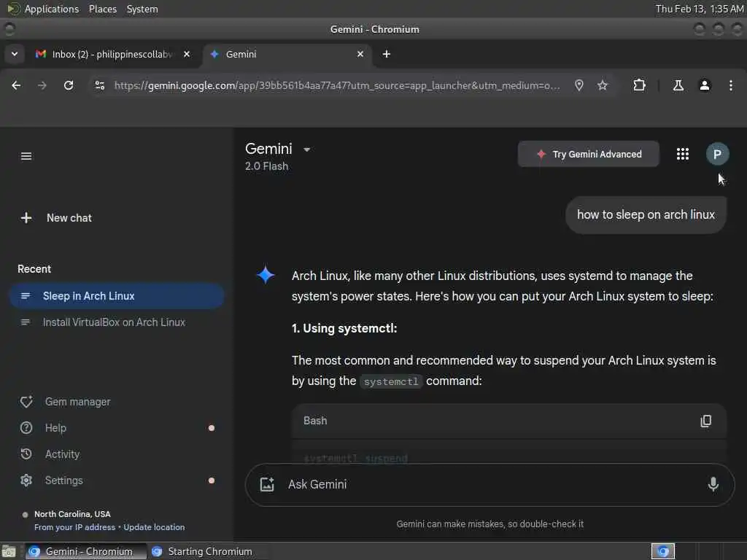Switch to the Gmail Inbox tab
Image resolution: width=747 pixels, height=560 pixels.
pos(112,54)
